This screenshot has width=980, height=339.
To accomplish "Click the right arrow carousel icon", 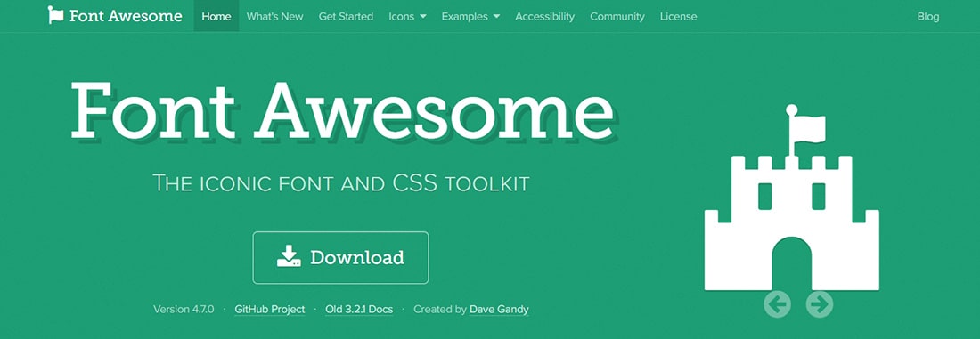I will 820,304.
